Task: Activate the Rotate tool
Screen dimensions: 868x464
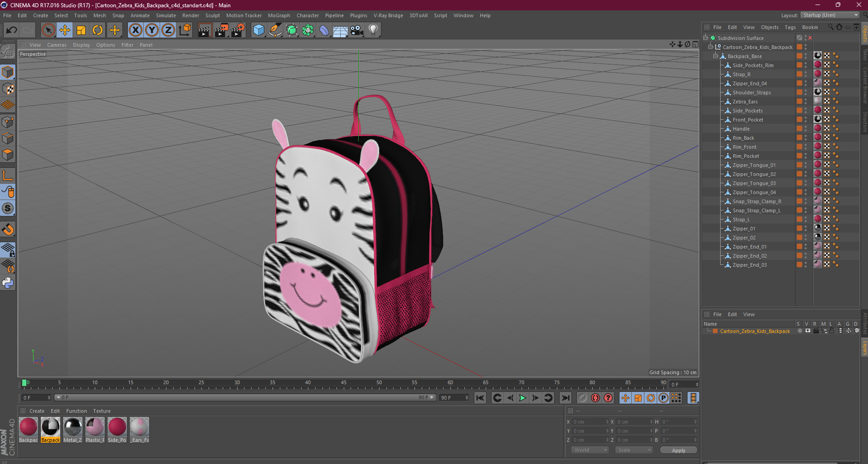Action: 98,30
